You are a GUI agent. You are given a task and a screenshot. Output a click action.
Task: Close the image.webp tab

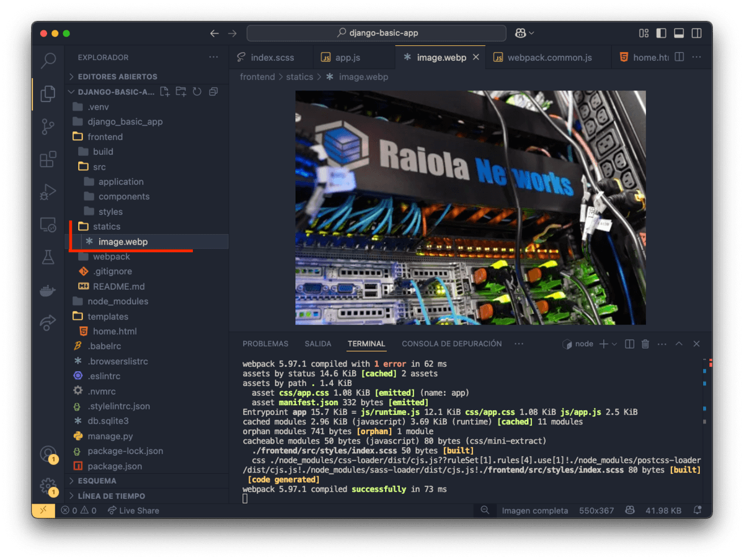click(476, 57)
